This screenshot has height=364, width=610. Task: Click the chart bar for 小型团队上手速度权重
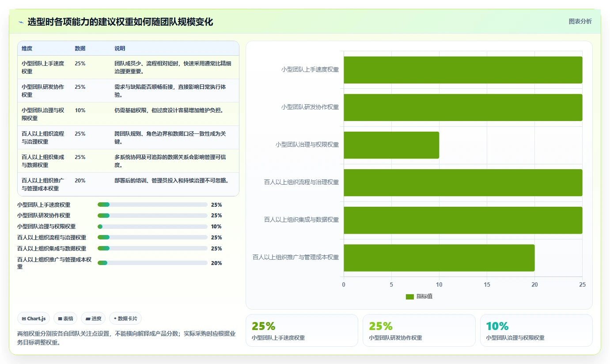pyautogui.click(x=463, y=70)
